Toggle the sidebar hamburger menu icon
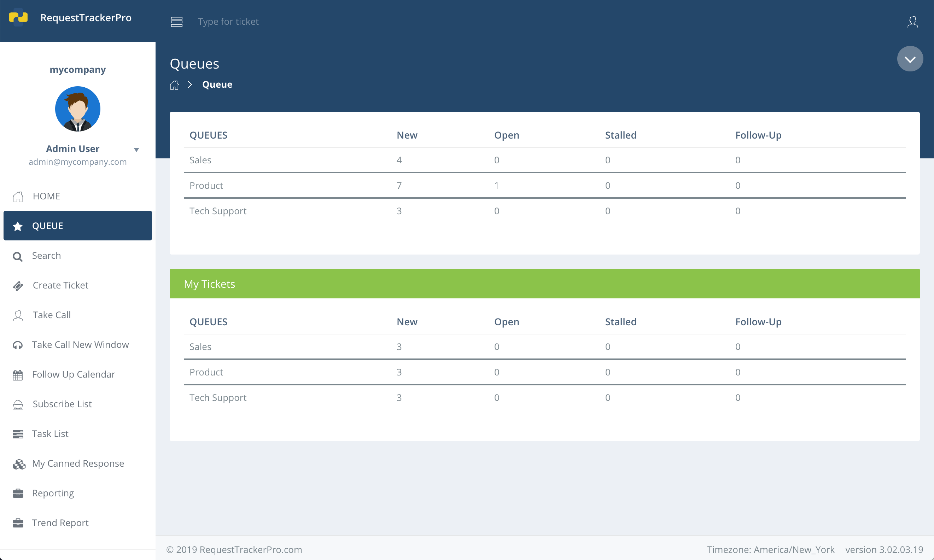 pos(176,22)
